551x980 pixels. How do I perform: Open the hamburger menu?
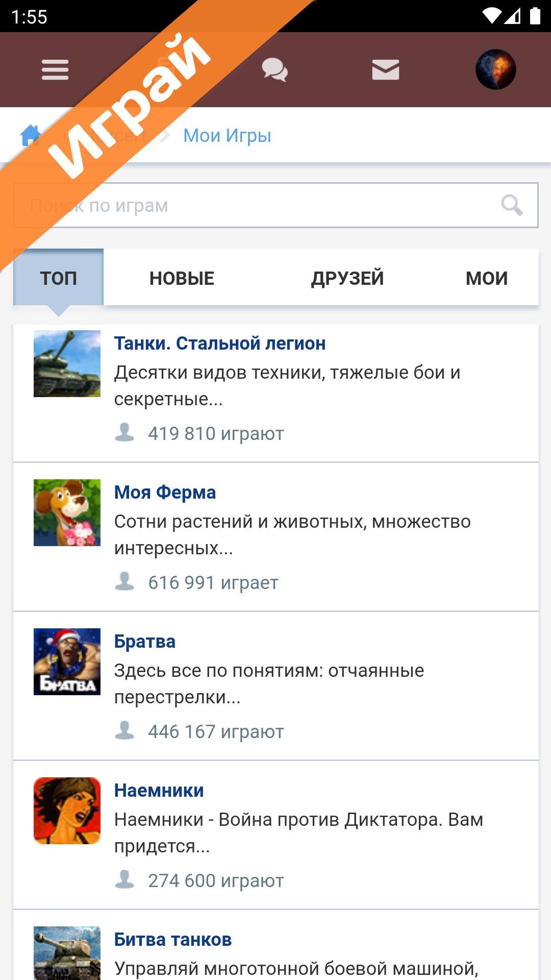pyautogui.click(x=55, y=70)
